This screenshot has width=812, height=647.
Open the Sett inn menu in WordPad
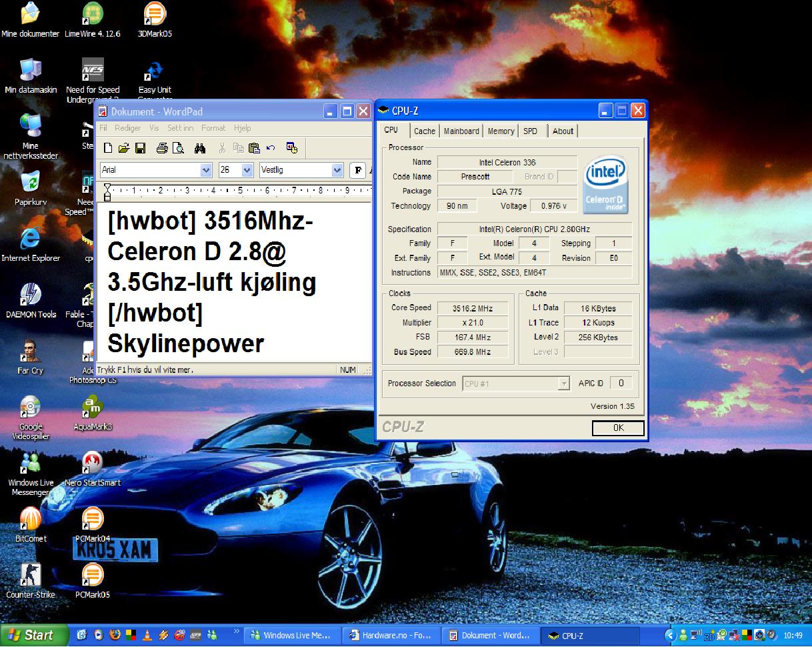(x=180, y=128)
